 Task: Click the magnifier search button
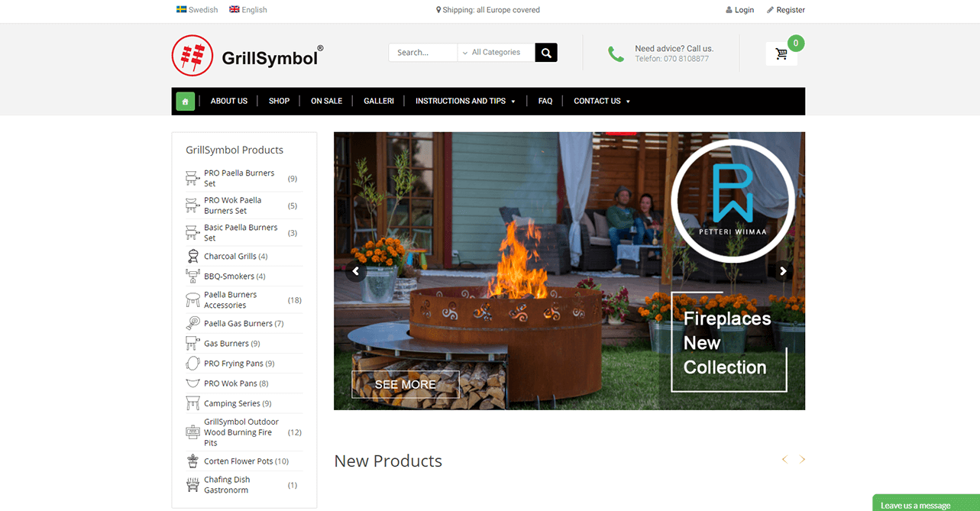click(546, 53)
